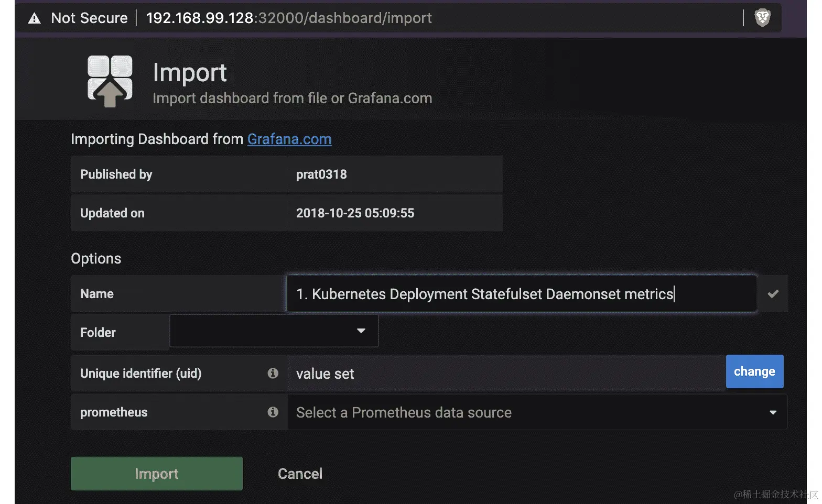The image size is (822, 504).
Task: Click the checkmark icon next to Name field
Action: pyautogui.click(x=773, y=294)
